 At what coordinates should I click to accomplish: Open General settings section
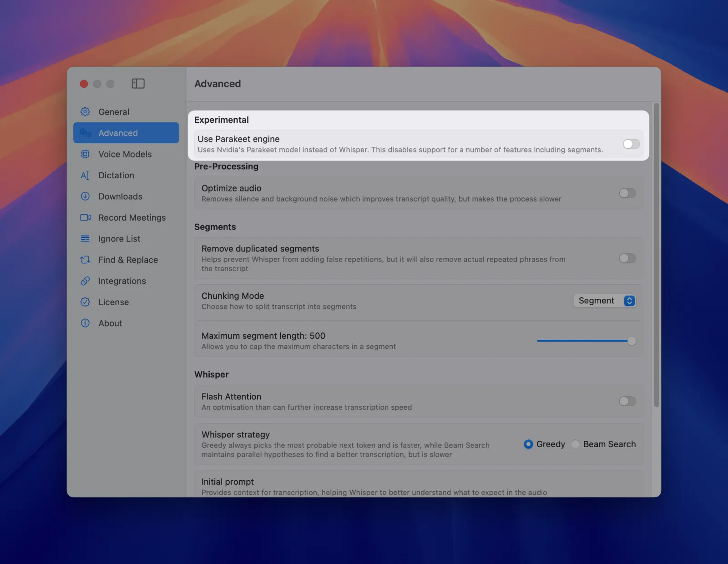(x=126, y=112)
